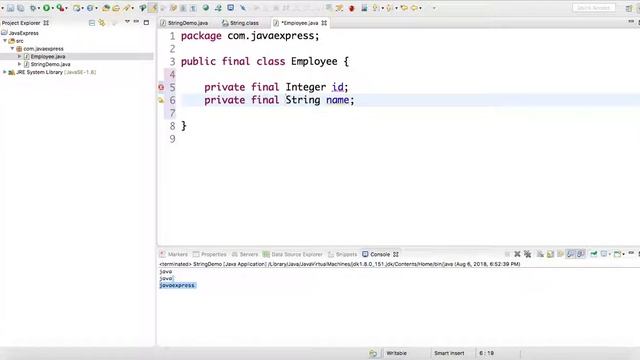Click the green Pin Console icon
Viewport: 640px width, 360px height.
pos(593,254)
